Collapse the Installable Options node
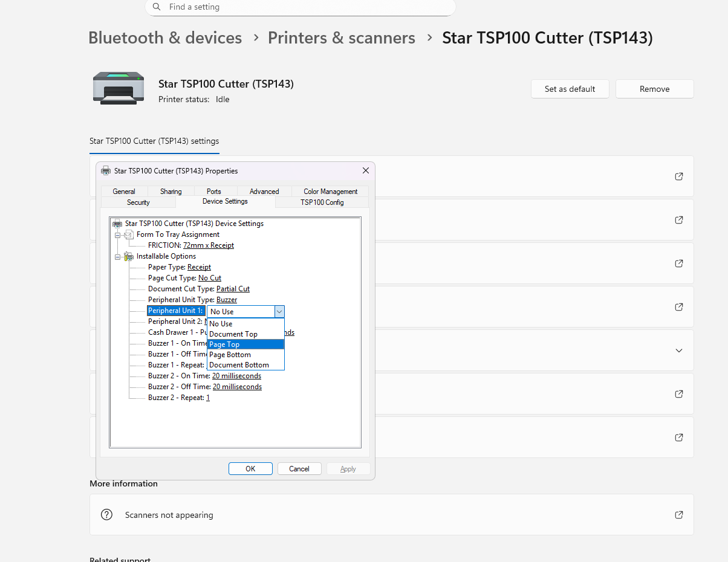This screenshot has width=728, height=562. click(118, 256)
